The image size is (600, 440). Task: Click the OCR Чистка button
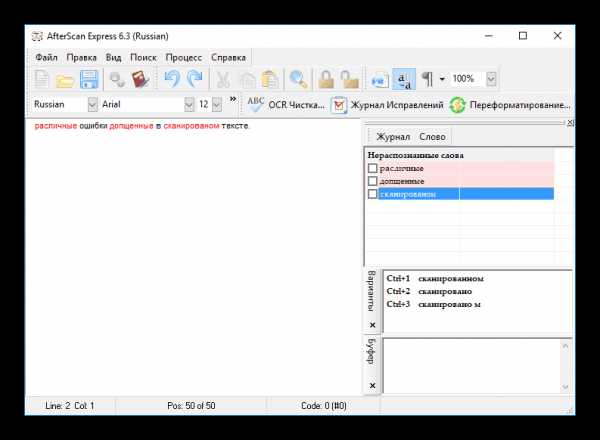point(285,104)
